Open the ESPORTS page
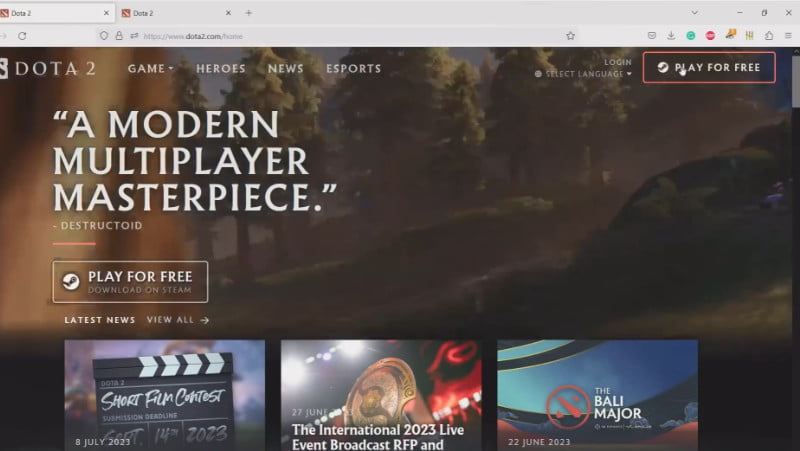The width and height of the screenshot is (800, 451). click(354, 68)
